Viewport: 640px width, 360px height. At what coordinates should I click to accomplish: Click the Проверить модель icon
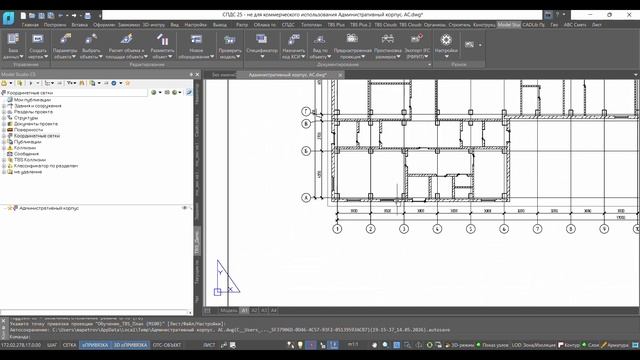pos(230,39)
